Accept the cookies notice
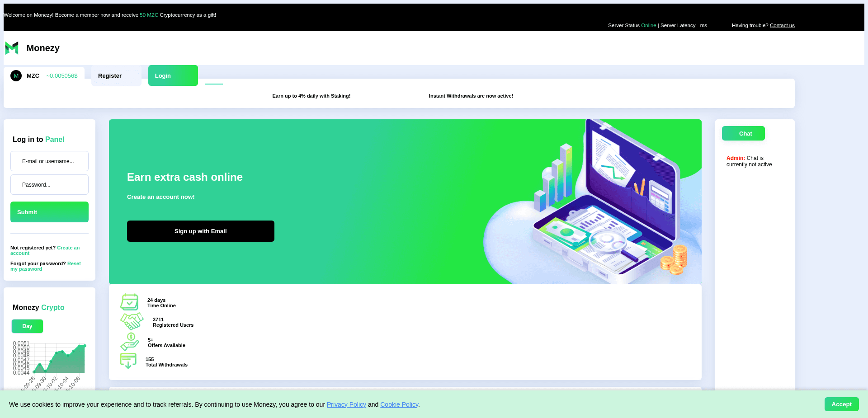This screenshot has width=868, height=418. 841,404
